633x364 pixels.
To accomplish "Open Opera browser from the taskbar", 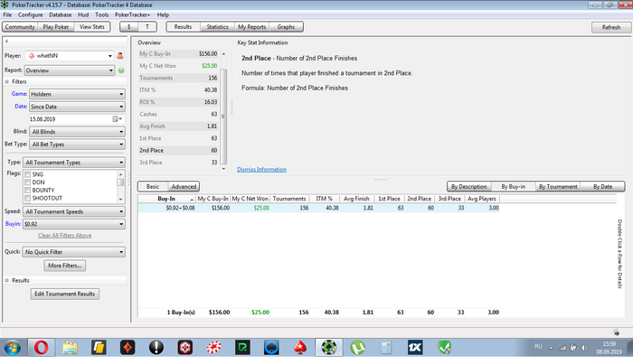I will coord(42,348).
